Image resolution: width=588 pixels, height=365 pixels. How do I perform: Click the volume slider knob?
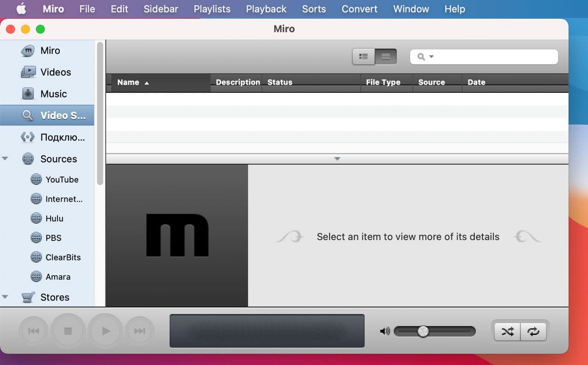click(x=423, y=331)
